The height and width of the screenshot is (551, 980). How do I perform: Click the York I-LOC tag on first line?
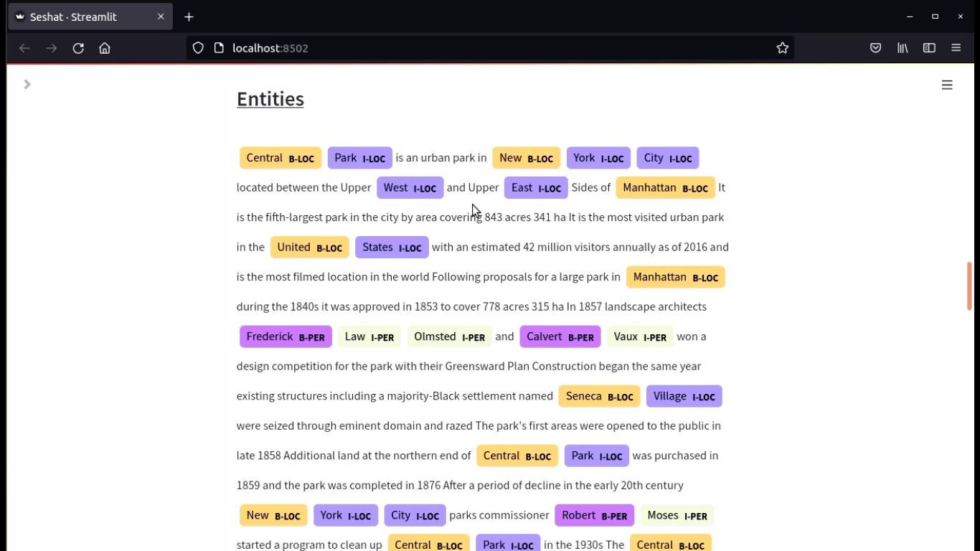598,158
